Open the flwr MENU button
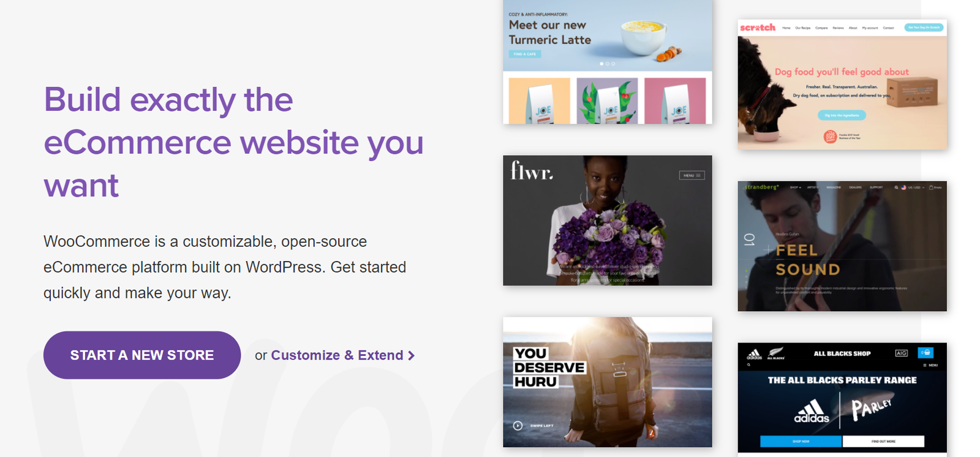 coord(692,175)
